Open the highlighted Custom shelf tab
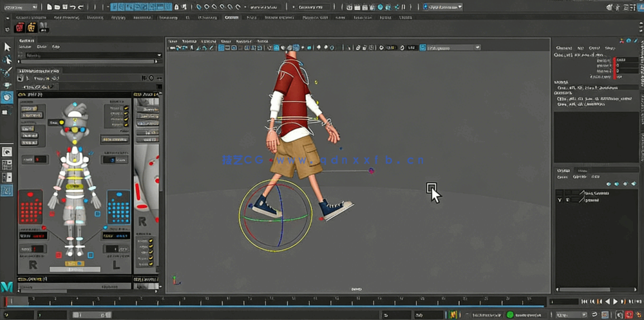Viewport: 644px width, 320px height. (231, 17)
